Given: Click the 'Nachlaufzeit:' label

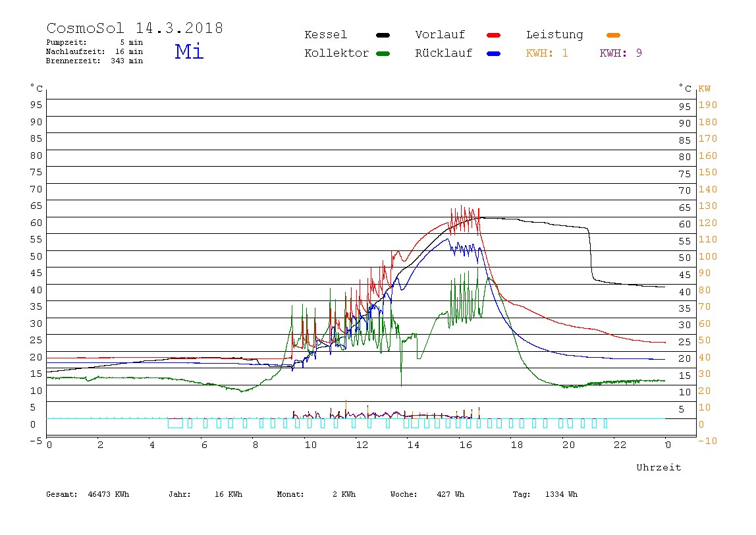Looking at the screenshot, I should (x=76, y=51).
